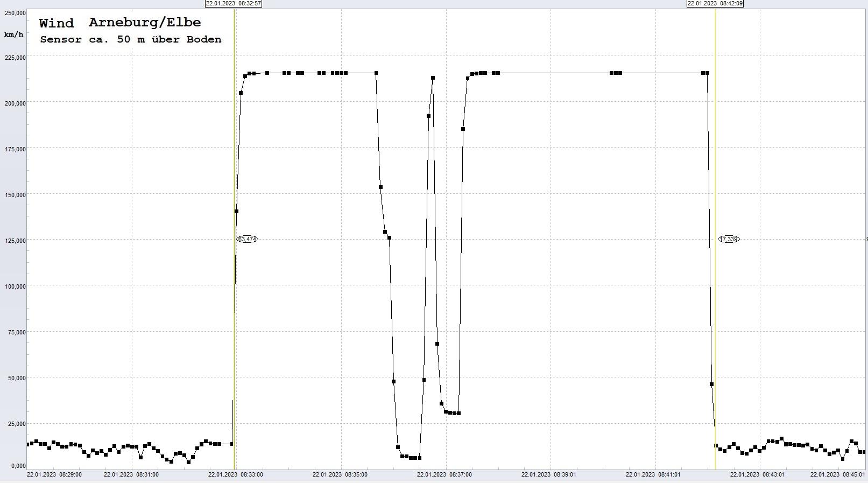Click the 08:39:01 x-axis time label

tap(549, 474)
